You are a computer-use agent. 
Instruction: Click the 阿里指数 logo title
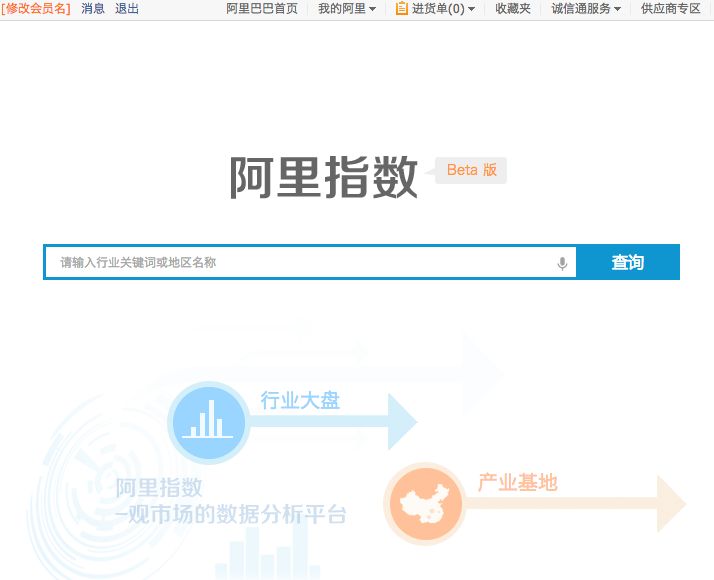click(323, 177)
